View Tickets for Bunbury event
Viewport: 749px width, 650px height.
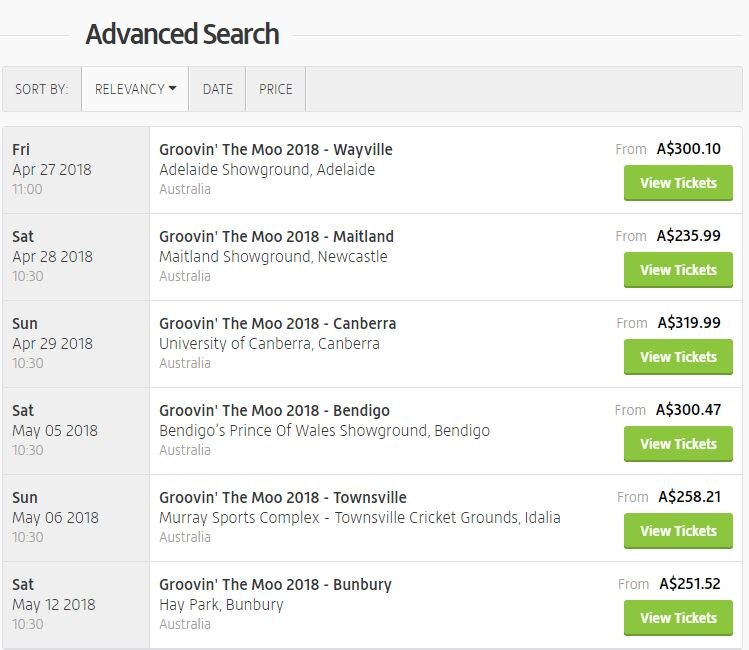pos(678,618)
